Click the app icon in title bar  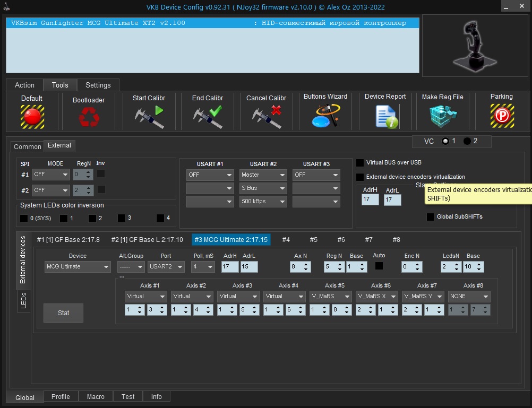[x=6, y=7]
